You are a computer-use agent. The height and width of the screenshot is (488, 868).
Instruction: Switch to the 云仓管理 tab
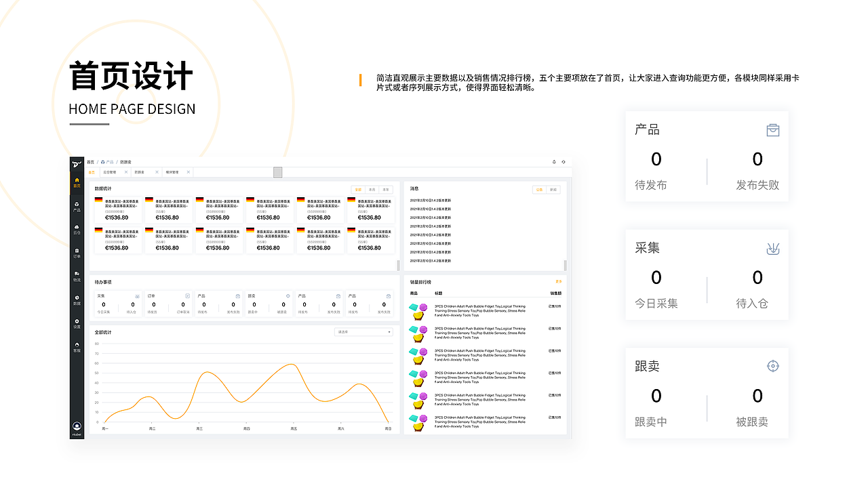point(115,172)
